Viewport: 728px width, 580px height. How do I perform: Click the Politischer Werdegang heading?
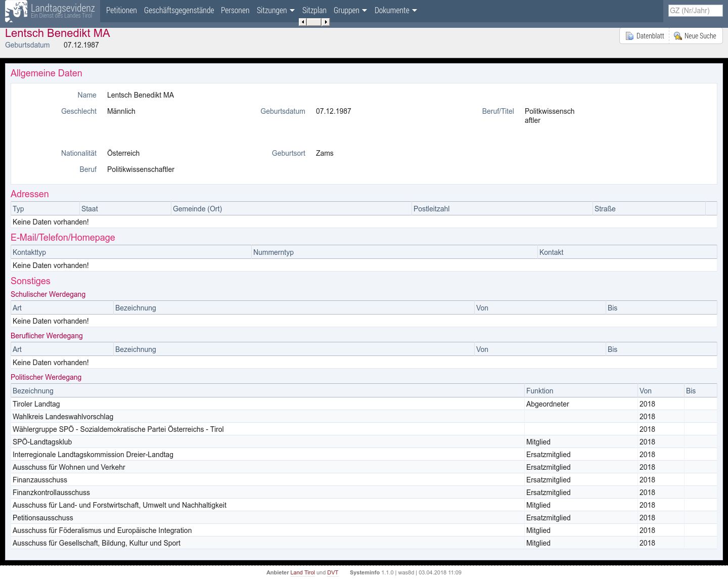(46, 377)
